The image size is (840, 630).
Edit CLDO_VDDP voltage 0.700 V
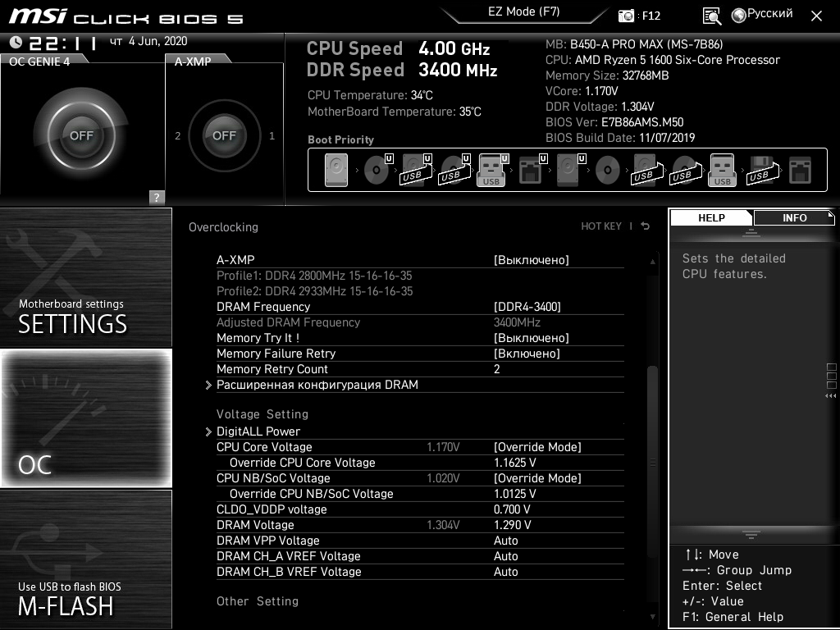click(512, 509)
